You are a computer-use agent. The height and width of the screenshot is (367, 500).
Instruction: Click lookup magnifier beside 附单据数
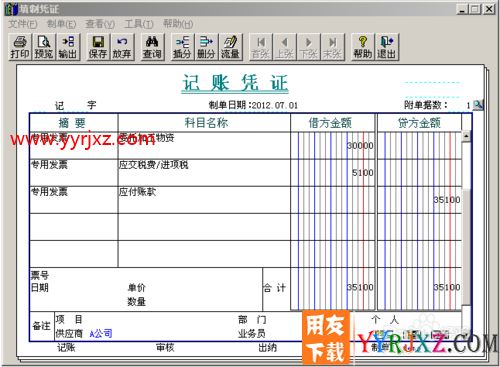tap(478, 105)
